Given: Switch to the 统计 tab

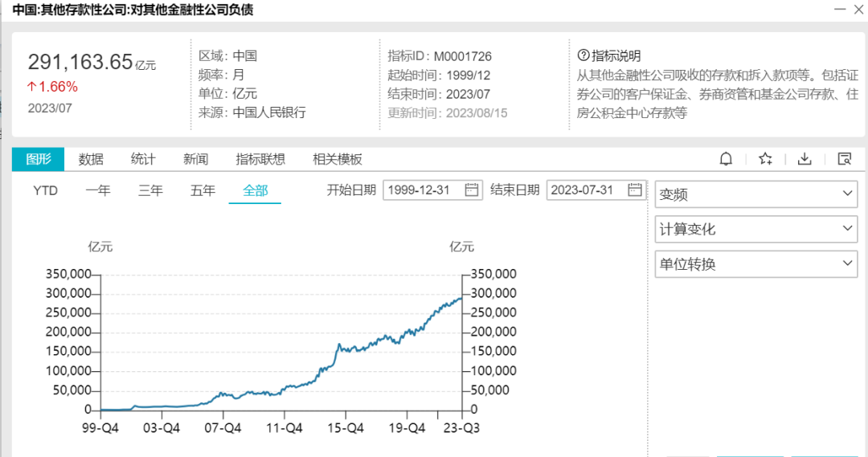Looking at the screenshot, I should click(143, 159).
